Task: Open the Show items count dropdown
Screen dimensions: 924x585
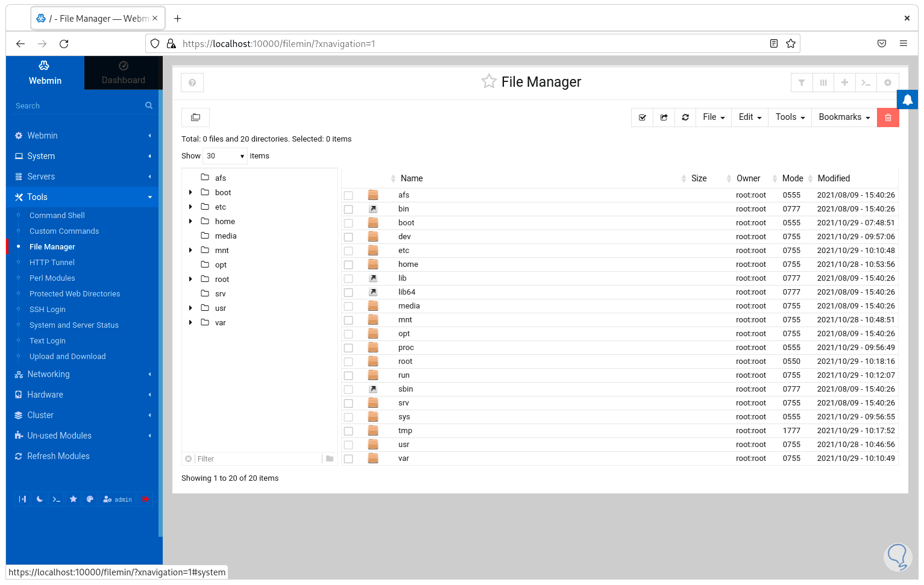Action: 225,156
